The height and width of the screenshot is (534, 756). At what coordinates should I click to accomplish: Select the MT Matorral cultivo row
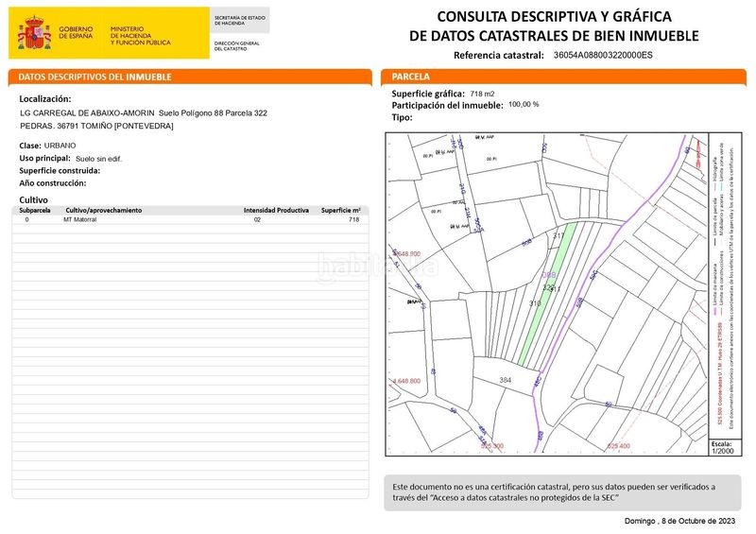point(190,219)
